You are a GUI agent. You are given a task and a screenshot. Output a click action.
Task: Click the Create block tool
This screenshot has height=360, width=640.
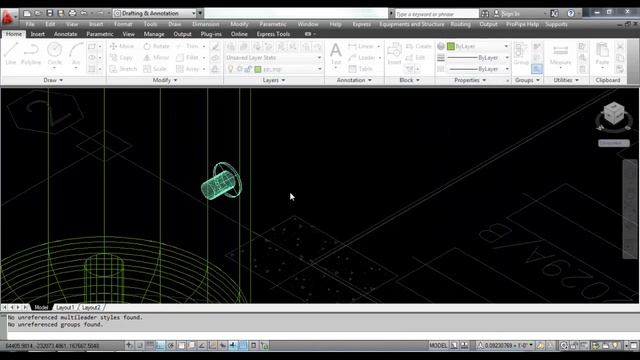(x=419, y=47)
